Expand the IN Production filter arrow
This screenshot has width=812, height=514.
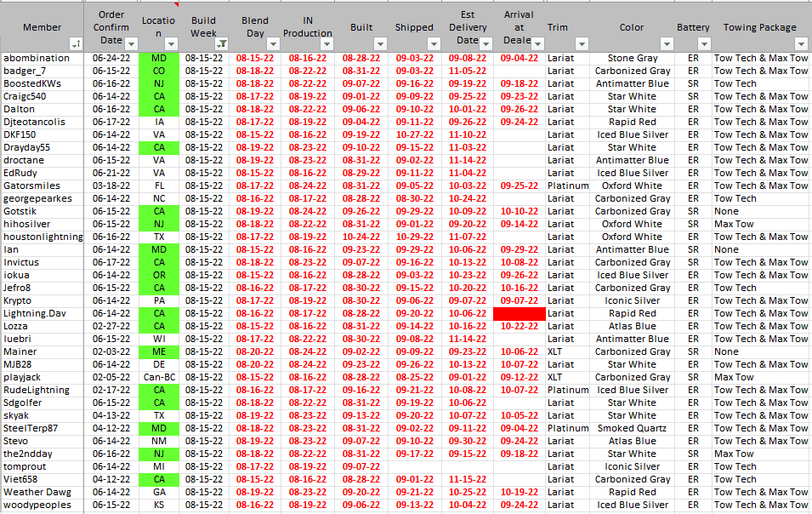click(x=327, y=43)
